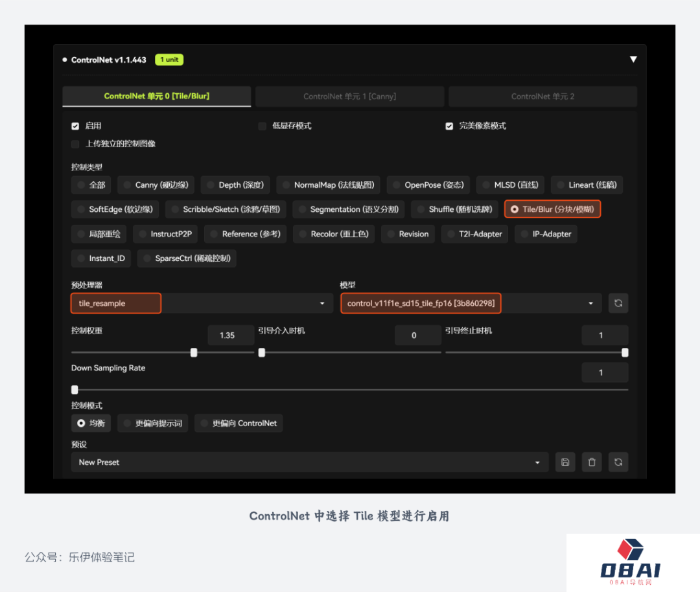
Task: Click the green 1 unit badge
Action: click(169, 60)
